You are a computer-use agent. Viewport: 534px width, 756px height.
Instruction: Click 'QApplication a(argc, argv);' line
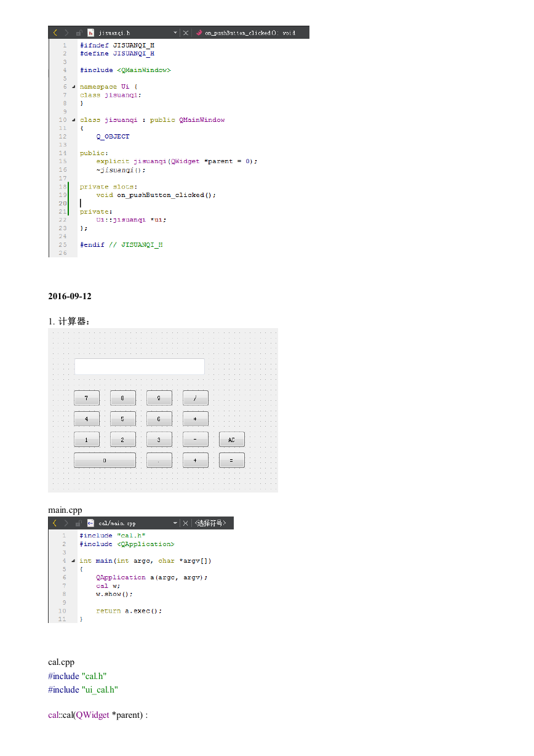click(x=152, y=577)
